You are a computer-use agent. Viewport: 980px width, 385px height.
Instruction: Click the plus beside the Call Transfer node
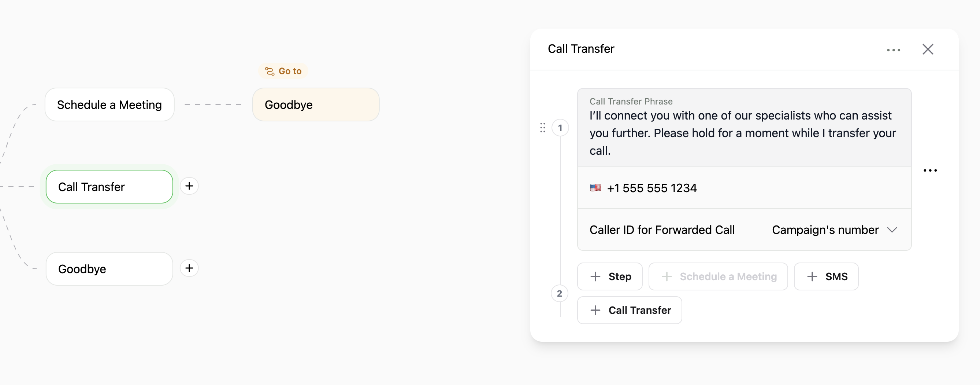(189, 186)
